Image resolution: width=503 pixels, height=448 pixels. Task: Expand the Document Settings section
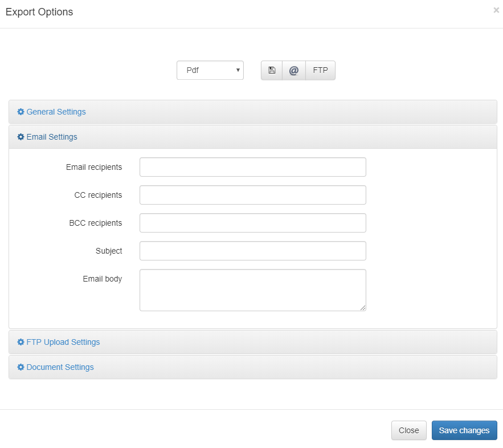60,367
